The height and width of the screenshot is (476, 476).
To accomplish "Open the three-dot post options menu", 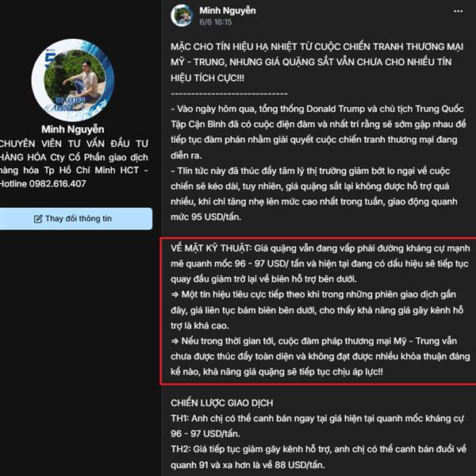I will [458, 11].
